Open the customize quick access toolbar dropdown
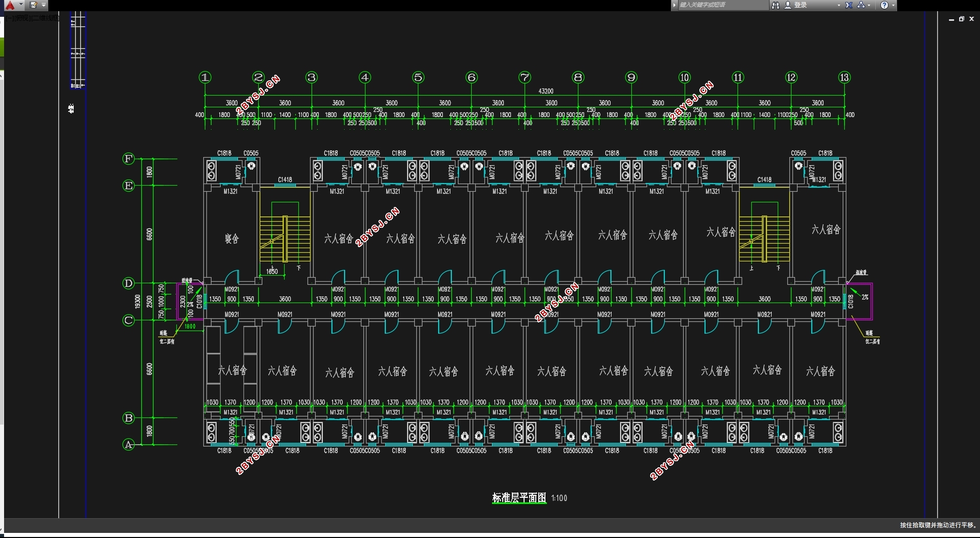 tap(44, 5)
